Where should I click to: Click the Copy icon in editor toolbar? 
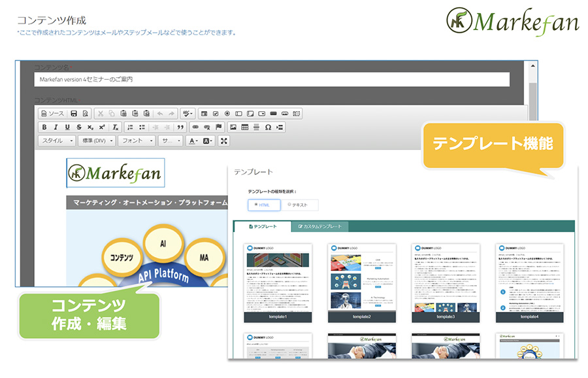click(x=112, y=113)
